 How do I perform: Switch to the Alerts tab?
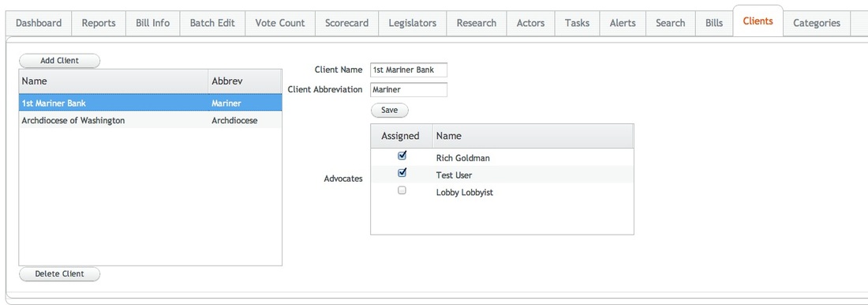click(623, 23)
